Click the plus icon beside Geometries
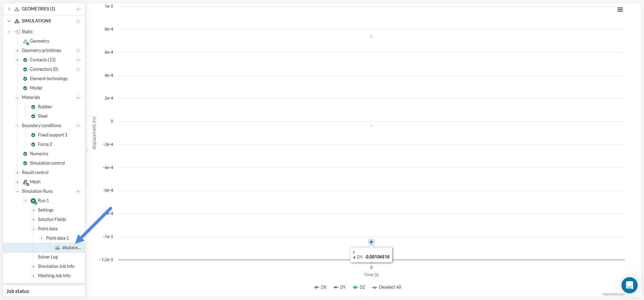 [x=78, y=9]
